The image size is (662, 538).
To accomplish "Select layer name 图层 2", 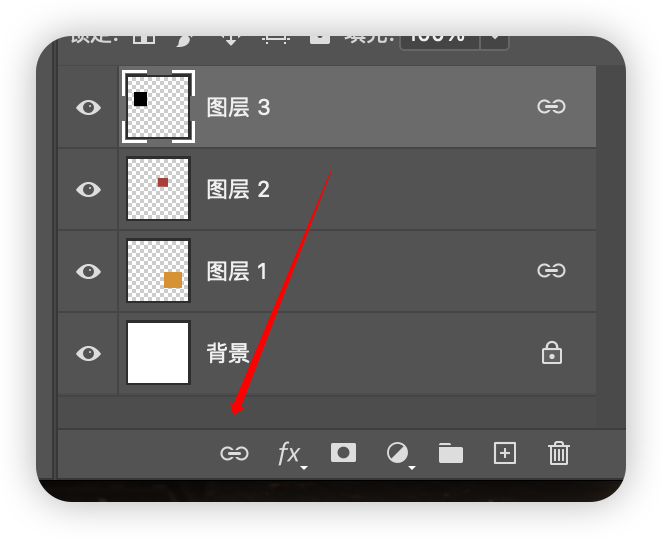I will (239, 189).
